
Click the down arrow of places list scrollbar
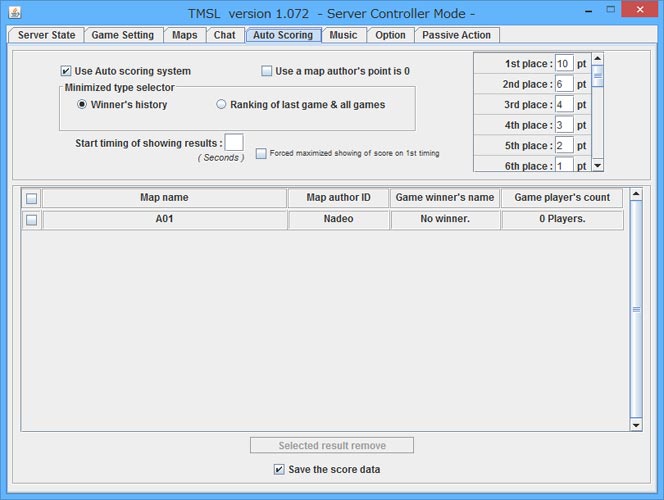[598, 166]
